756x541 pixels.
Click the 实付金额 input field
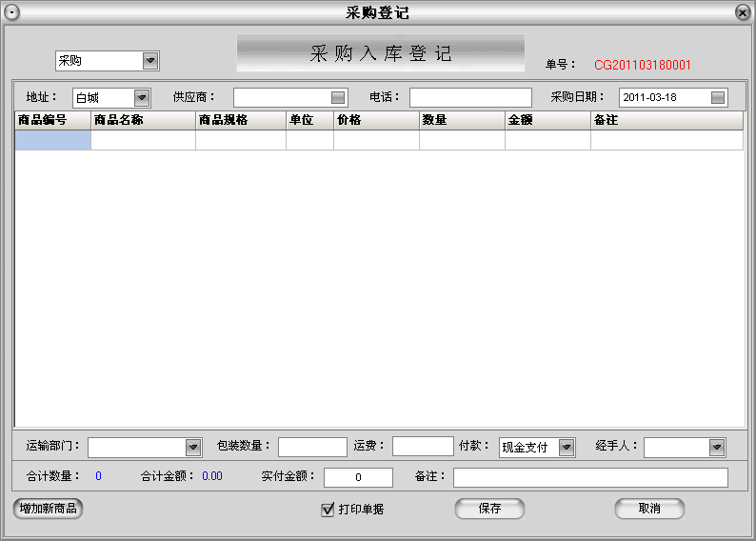point(358,477)
